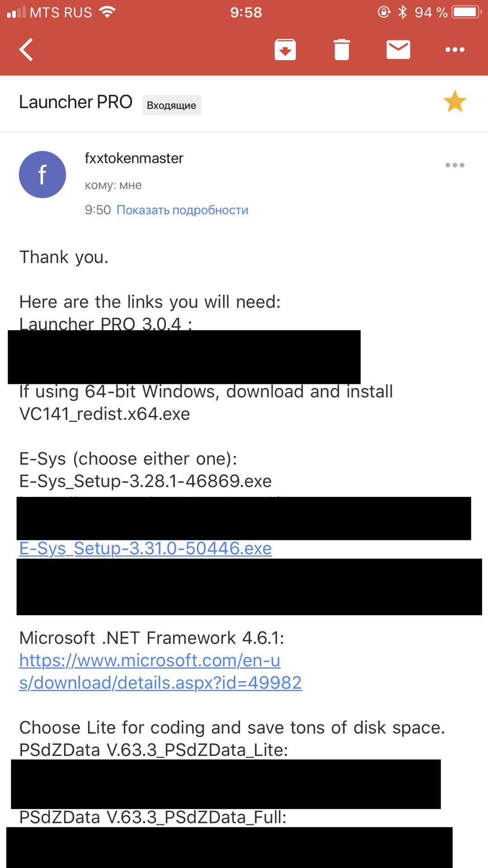488x868 pixels.
Task: Mark as unread with the envelope icon
Action: click(398, 49)
